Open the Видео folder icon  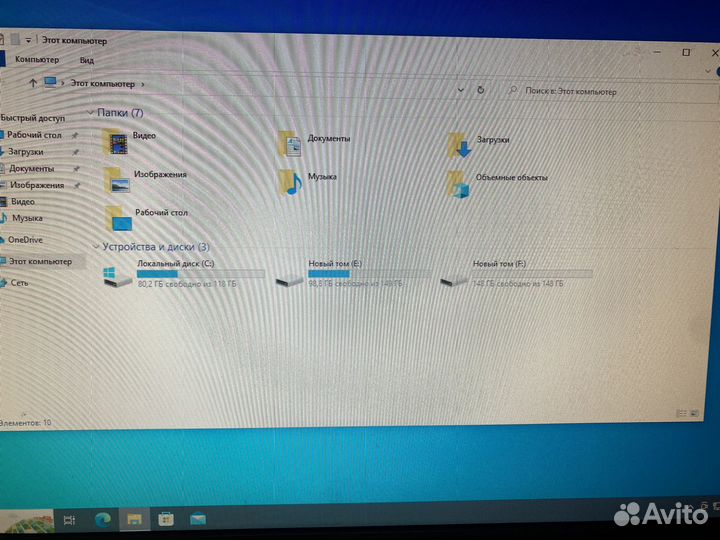(x=115, y=142)
